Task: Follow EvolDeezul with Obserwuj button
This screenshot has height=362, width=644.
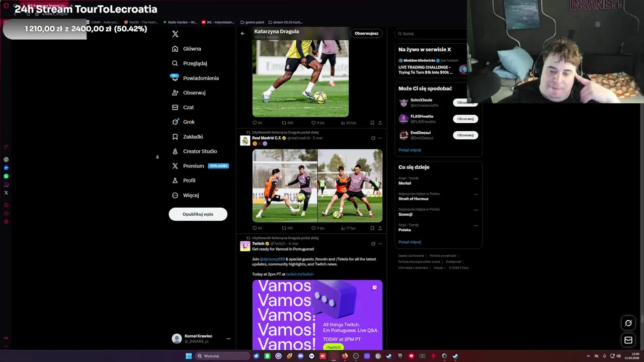Action: tap(465, 135)
